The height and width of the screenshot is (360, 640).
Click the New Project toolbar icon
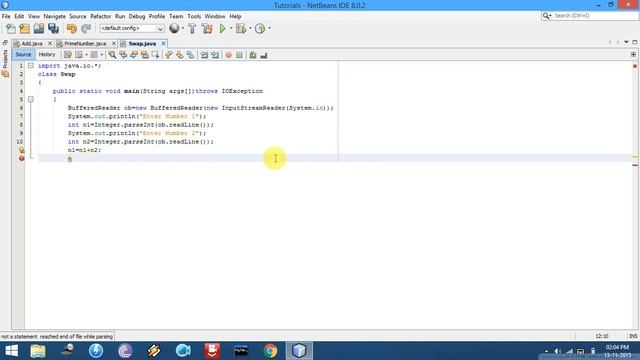[24, 29]
